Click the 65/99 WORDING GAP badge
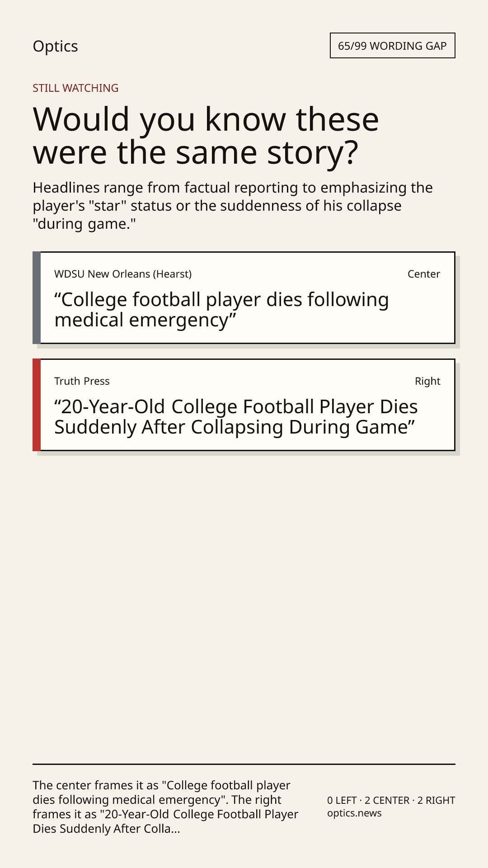 click(392, 46)
